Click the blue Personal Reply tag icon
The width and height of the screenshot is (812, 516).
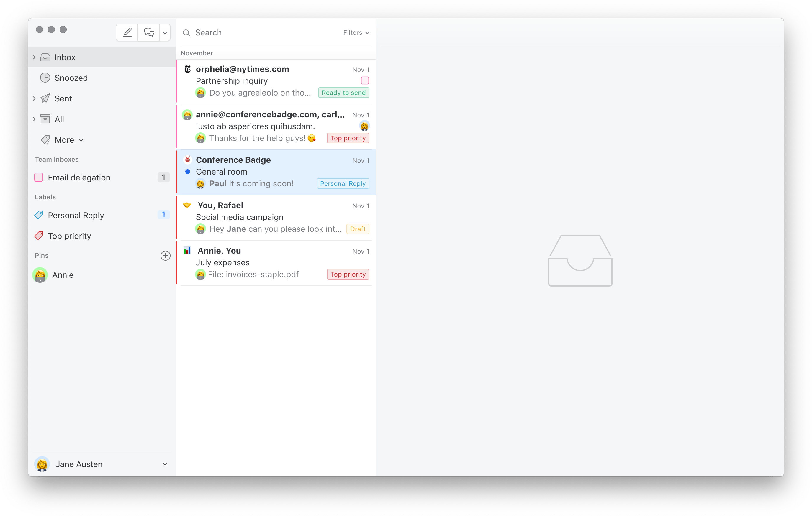coord(39,215)
